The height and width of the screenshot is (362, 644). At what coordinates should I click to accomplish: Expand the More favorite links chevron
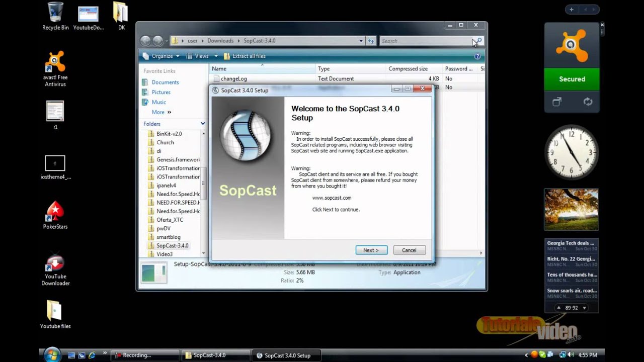[x=169, y=112]
